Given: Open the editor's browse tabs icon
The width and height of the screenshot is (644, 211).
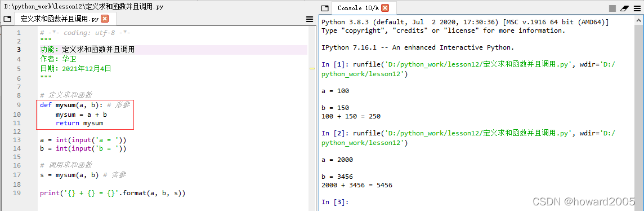Looking at the screenshot, I should [7, 19].
